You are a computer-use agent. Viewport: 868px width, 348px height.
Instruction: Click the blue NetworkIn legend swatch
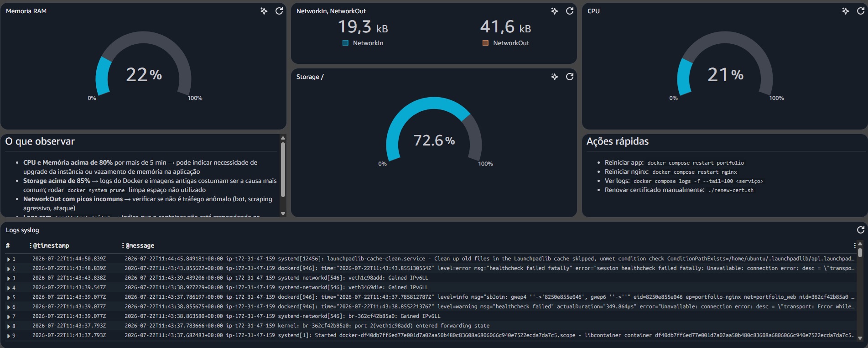345,43
